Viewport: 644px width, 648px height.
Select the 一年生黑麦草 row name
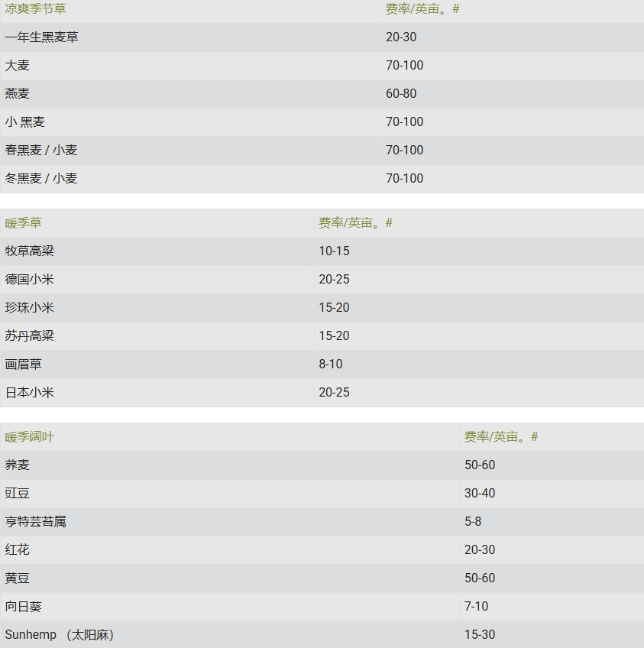(41, 37)
